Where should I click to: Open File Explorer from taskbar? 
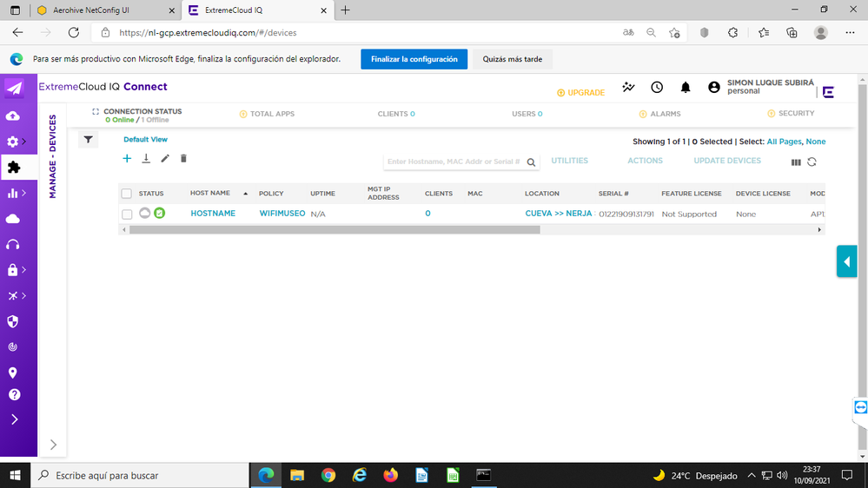[297, 475]
